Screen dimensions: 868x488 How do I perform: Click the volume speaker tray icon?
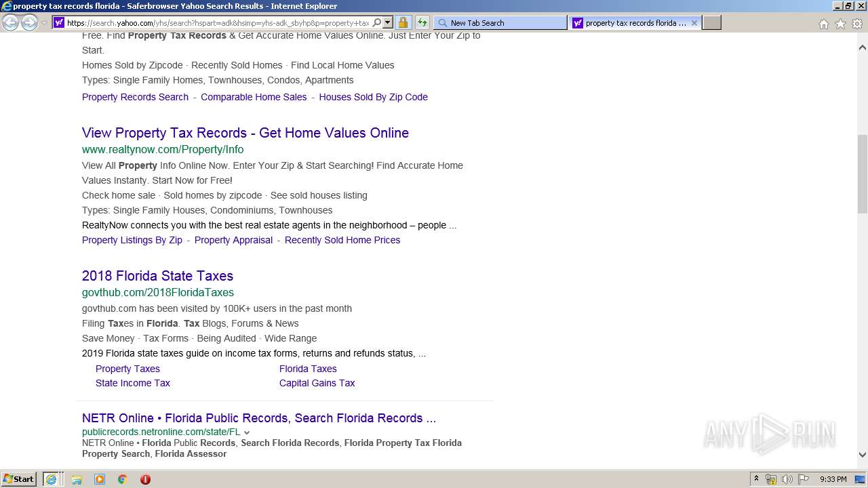[x=787, y=479]
